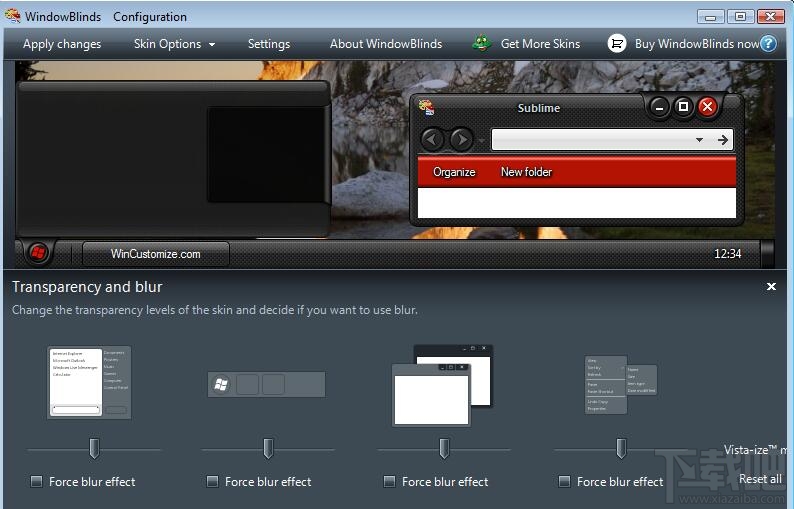Enable Force blur effect for menus

pos(564,481)
